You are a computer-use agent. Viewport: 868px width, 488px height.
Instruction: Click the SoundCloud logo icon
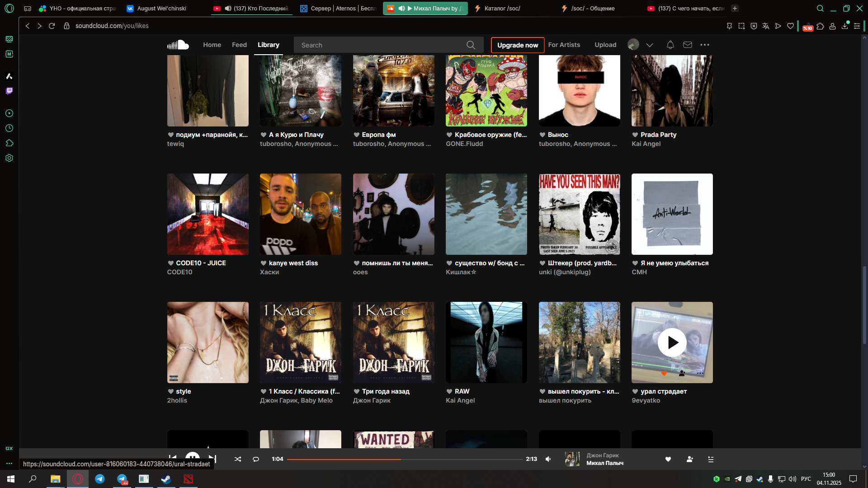pyautogui.click(x=178, y=45)
